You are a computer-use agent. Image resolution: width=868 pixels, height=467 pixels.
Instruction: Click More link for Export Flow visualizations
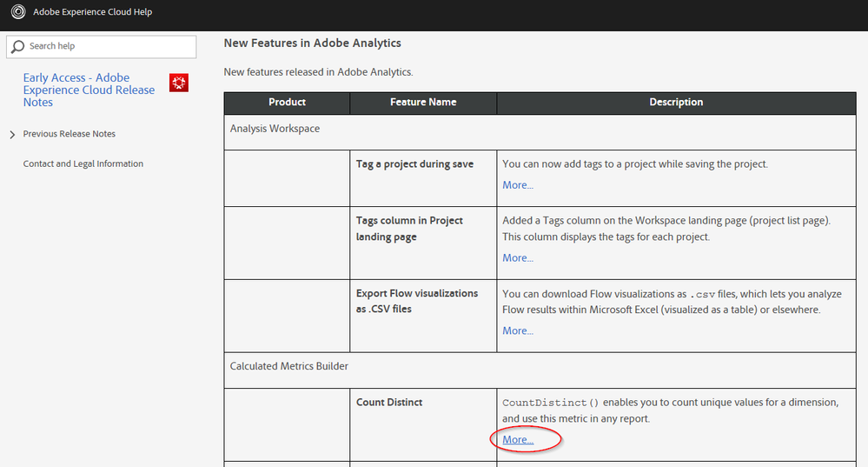[x=518, y=331]
